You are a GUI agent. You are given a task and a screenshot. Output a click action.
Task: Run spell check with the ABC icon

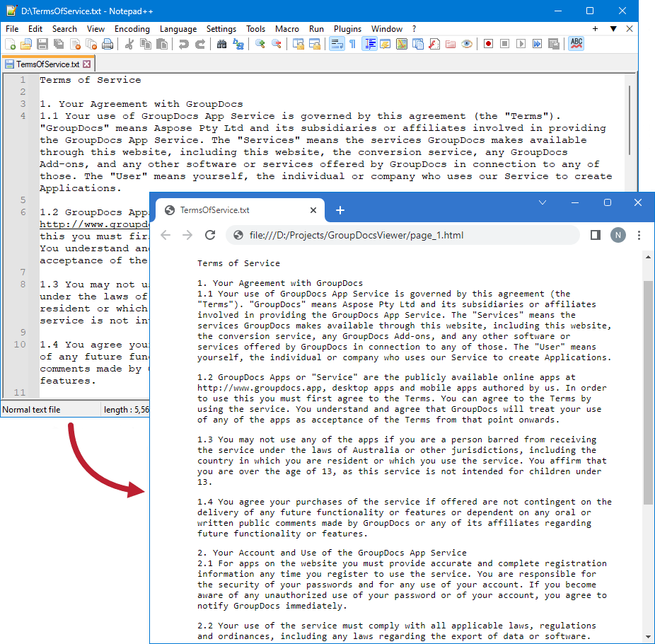click(575, 43)
